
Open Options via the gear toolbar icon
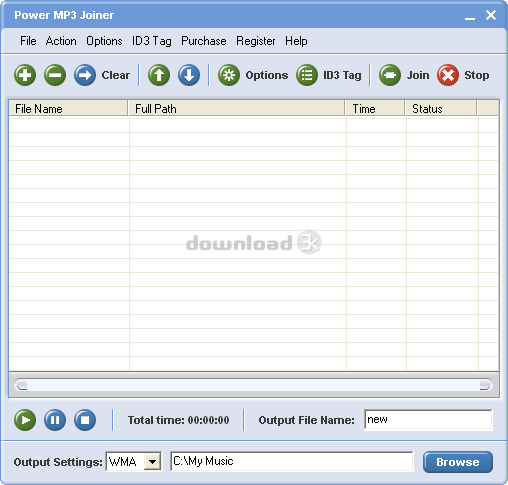[229, 75]
